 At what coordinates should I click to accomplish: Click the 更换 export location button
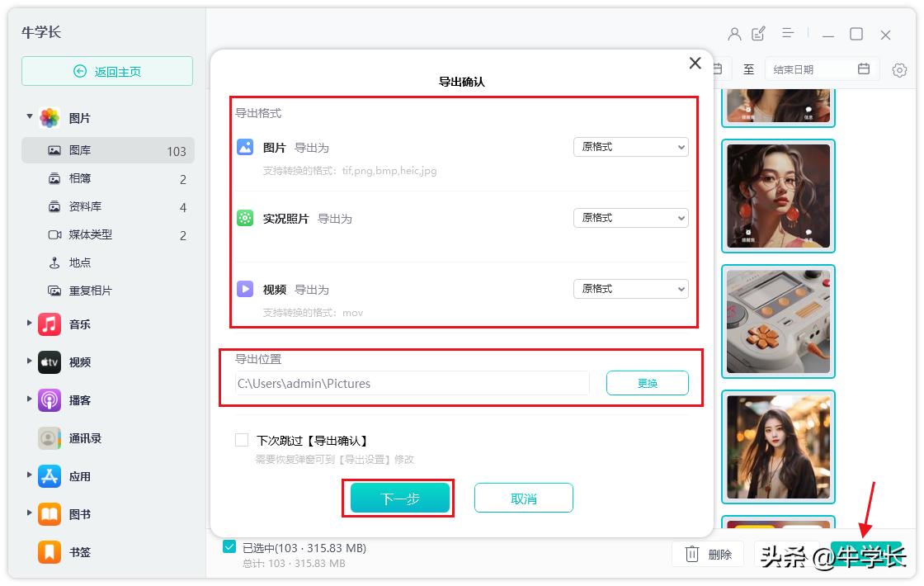pos(647,383)
